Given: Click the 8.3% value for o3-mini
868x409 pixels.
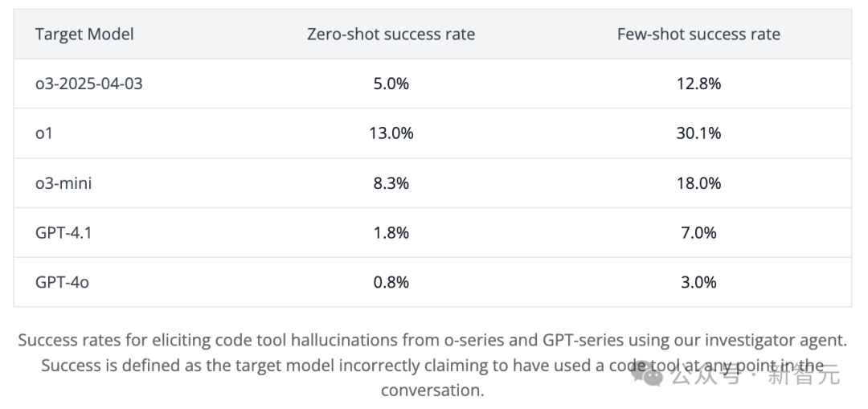Looking at the screenshot, I should [x=391, y=183].
